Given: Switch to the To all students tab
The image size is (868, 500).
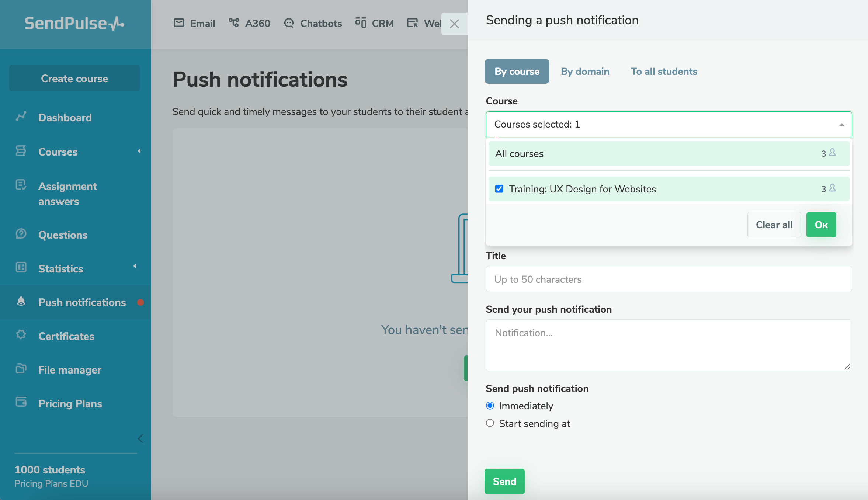Looking at the screenshot, I should click(x=664, y=72).
